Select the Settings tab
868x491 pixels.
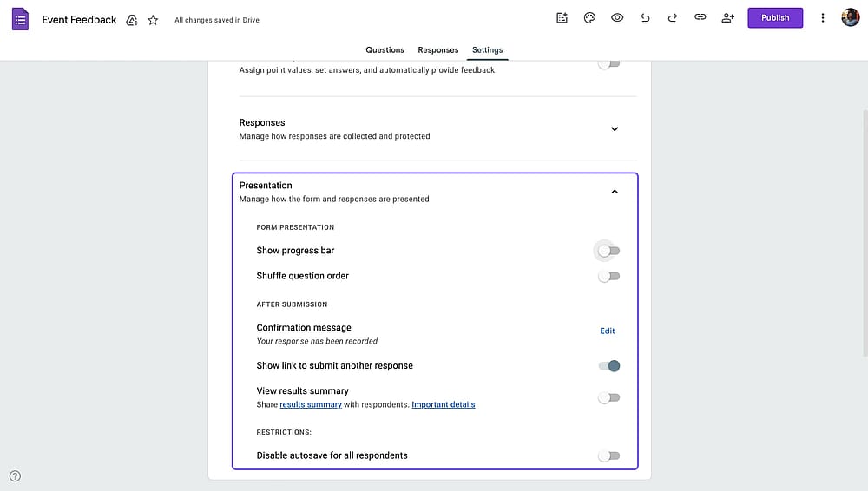pyautogui.click(x=487, y=49)
